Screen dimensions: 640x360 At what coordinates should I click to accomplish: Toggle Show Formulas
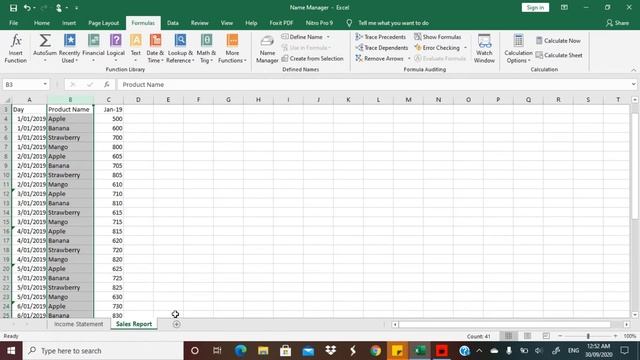pyautogui.click(x=438, y=37)
